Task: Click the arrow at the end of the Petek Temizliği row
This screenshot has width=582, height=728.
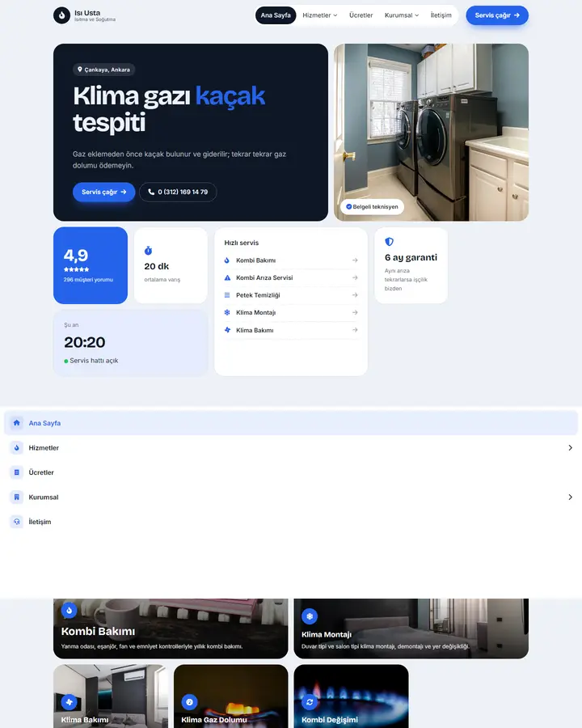Action: click(355, 295)
